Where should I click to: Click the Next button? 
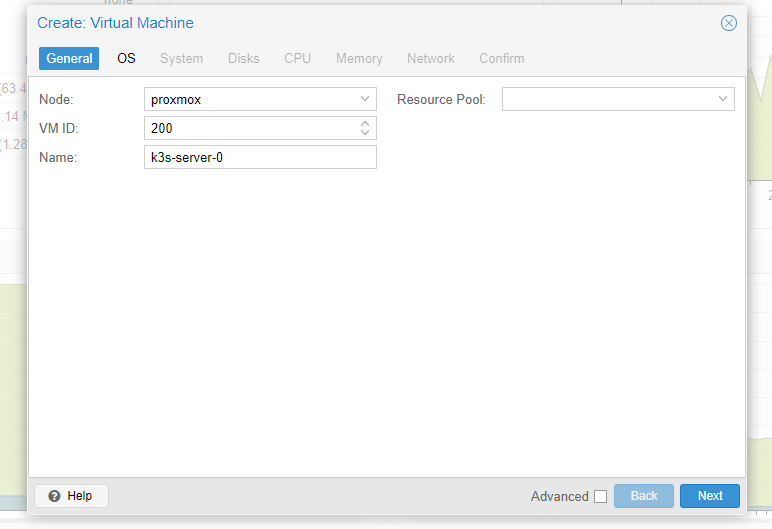coord(710,496)
